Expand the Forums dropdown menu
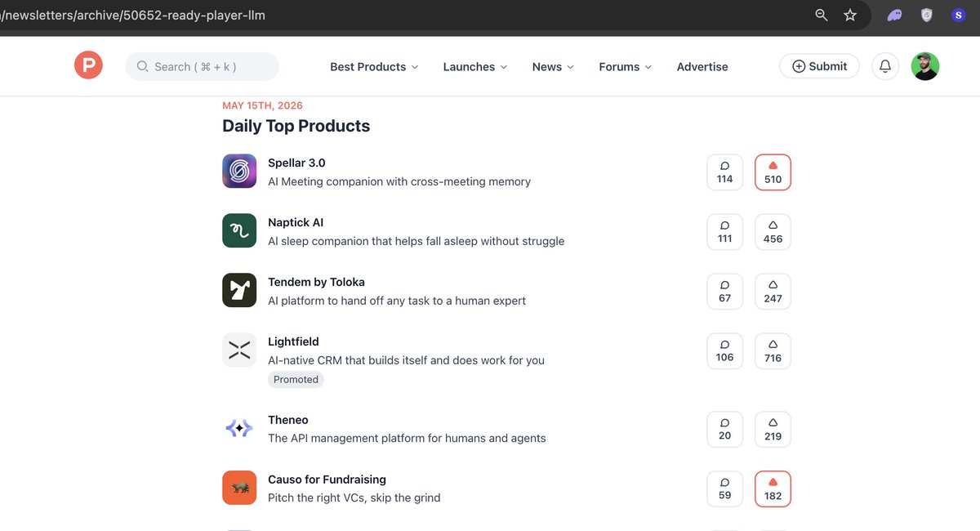980x531 pixels. click(x=626, y=67)
